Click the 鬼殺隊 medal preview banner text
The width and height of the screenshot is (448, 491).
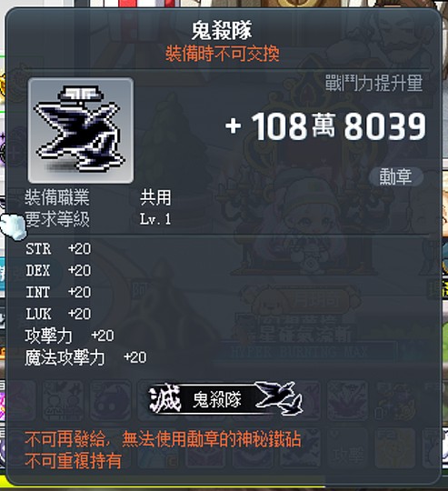click(217, 399)
